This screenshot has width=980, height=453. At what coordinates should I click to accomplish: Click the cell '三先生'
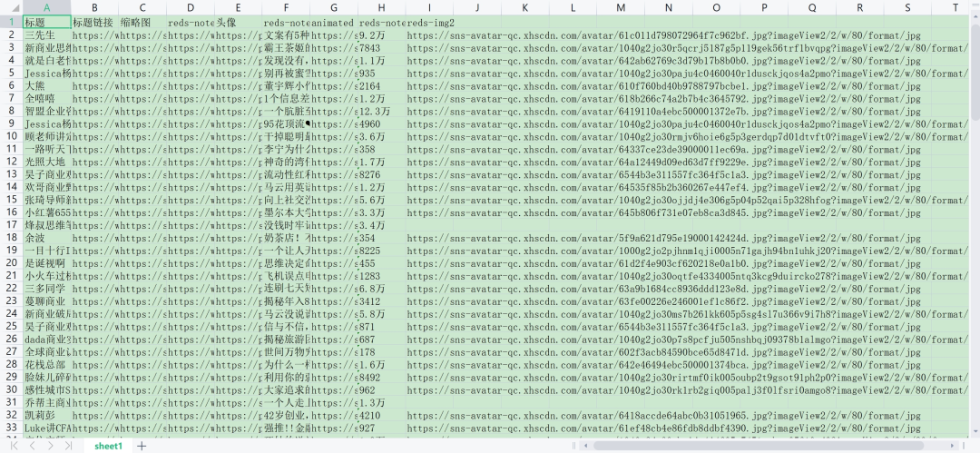point(47,35)
